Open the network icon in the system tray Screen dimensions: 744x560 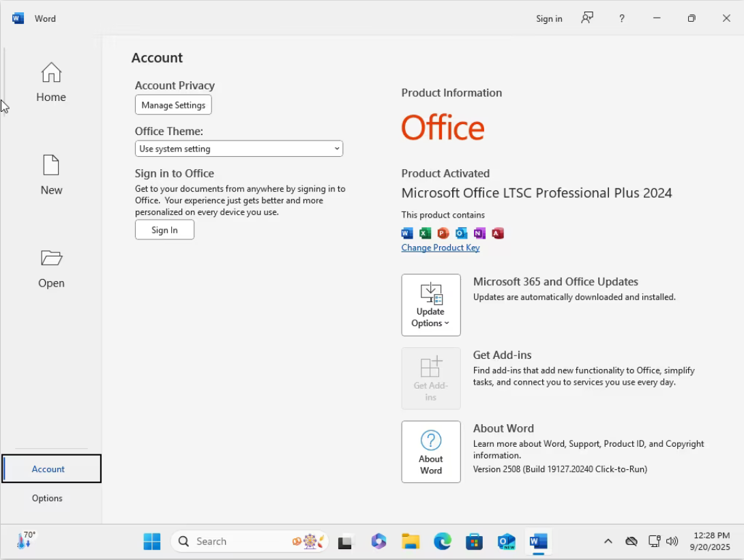[x=654, y=542]
